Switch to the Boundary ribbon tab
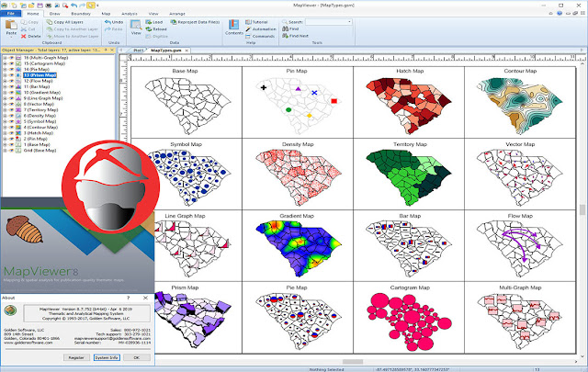The height and width of the screenshot is (372, 588). point(81,14)
